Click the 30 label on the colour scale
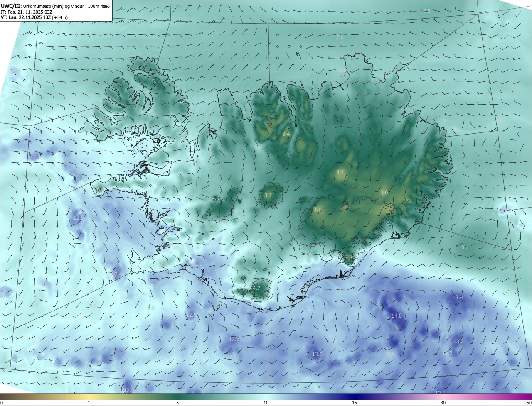This screenshot has height=406, width=532. 443,403
